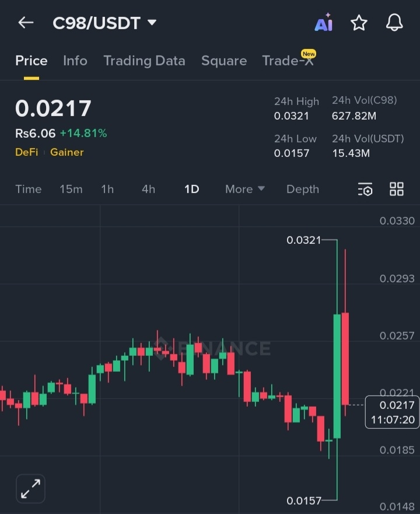Image resolution: width=420 pixels, height=514 pixels.
Task: Go to the Square tab
Action: click(x=224, y=61)
